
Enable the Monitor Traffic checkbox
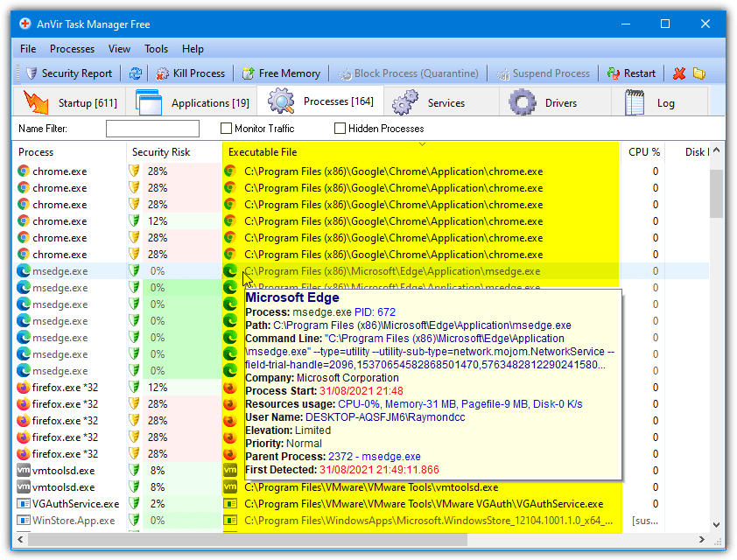(x=226, y=129)
